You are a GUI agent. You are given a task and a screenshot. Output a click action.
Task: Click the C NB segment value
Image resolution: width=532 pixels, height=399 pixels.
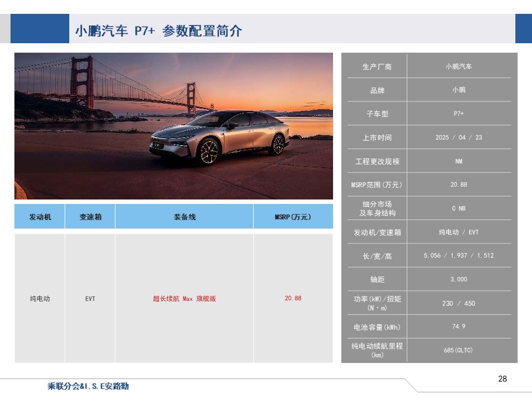pos(459,208)
